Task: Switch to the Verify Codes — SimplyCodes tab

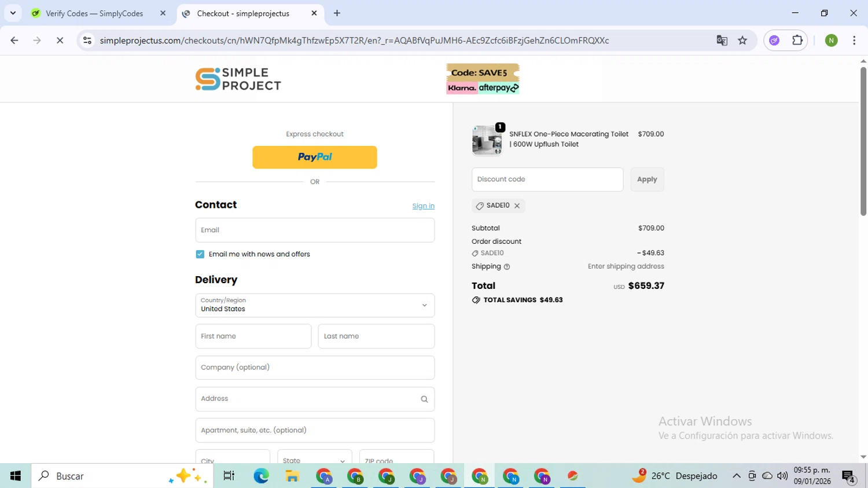Action: click(95, 13)
